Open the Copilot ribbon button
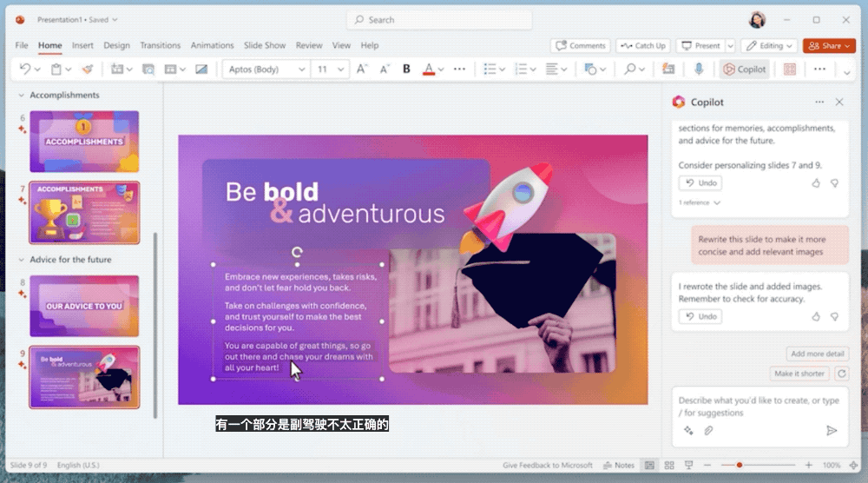Viewport: 868px width, 483px height. coord(745,69)
